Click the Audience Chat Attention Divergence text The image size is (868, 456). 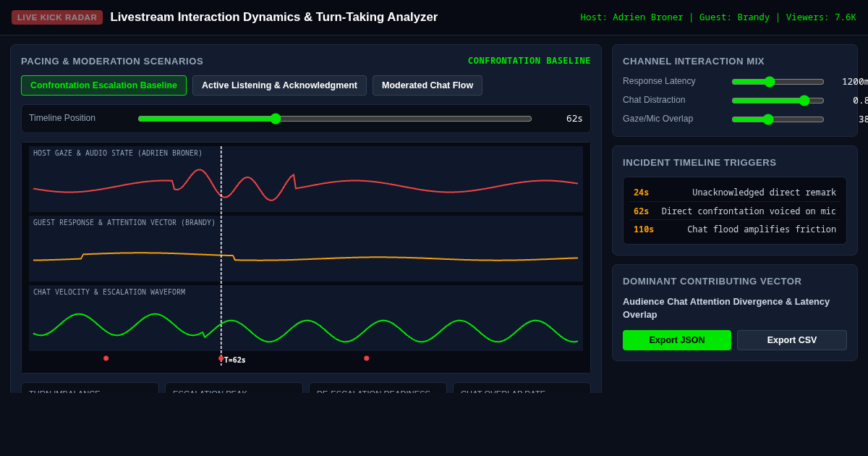pyautogui.click(x=726, y=308)
